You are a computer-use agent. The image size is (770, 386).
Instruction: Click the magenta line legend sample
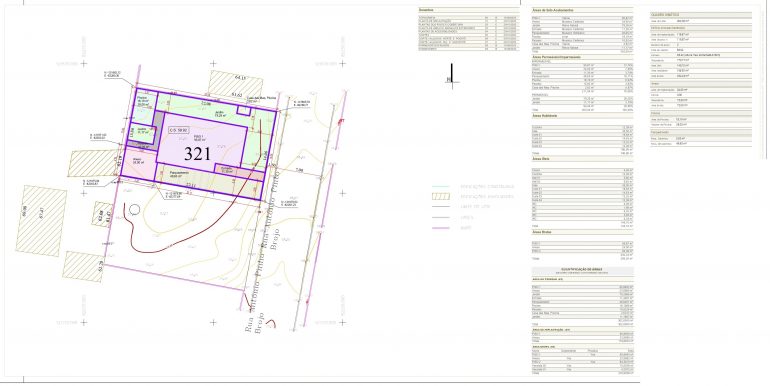pos(441,228)
